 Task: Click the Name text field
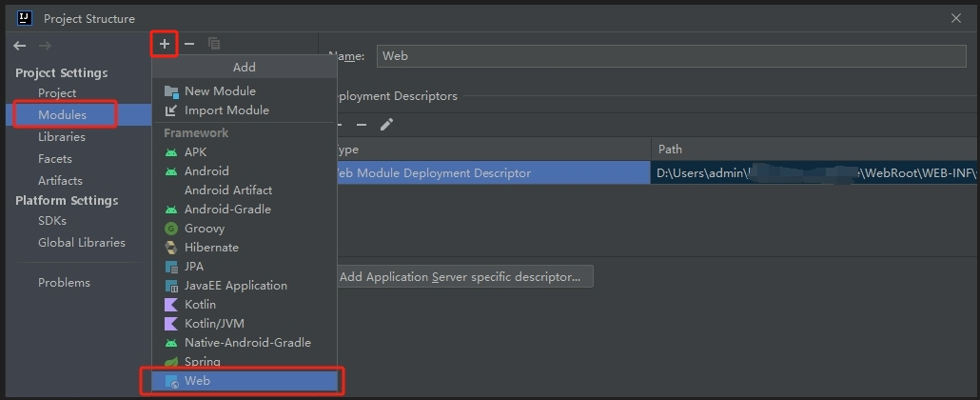point(671,56)
